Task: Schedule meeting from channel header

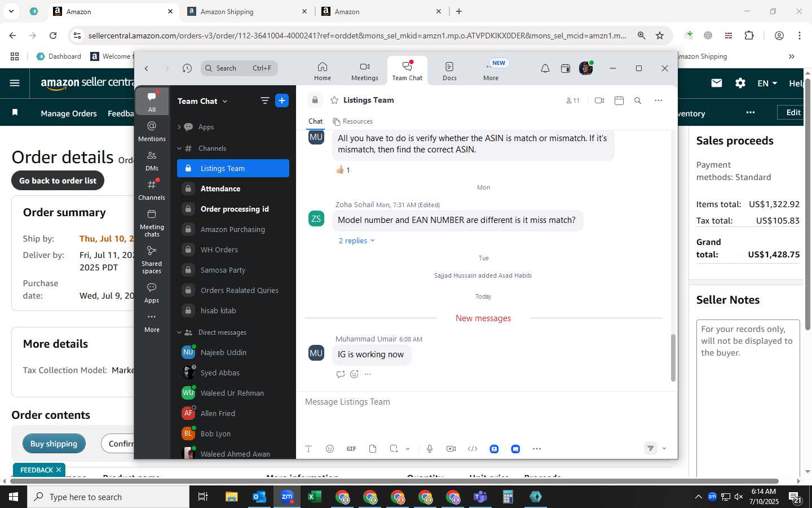Action: pyautogui.click(x=619, y=100)
